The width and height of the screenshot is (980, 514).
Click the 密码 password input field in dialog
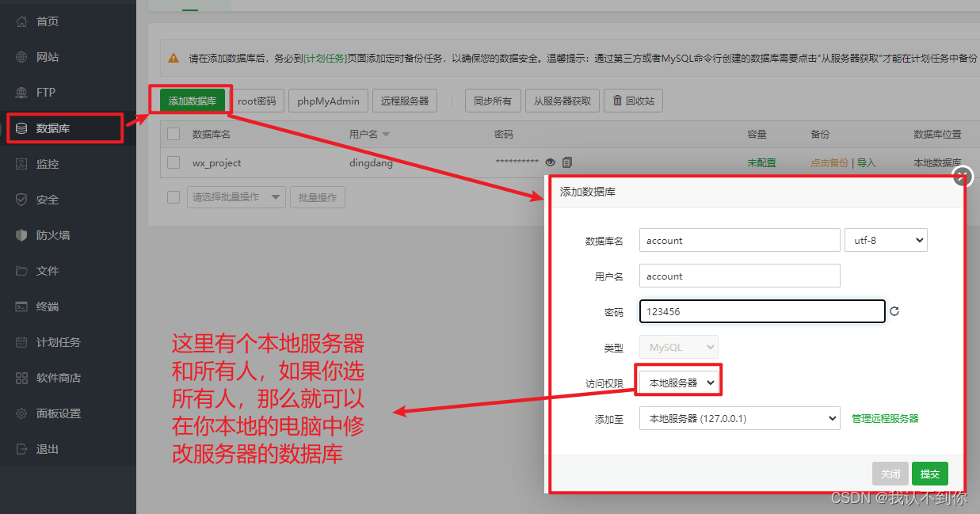tap(761, 311)
